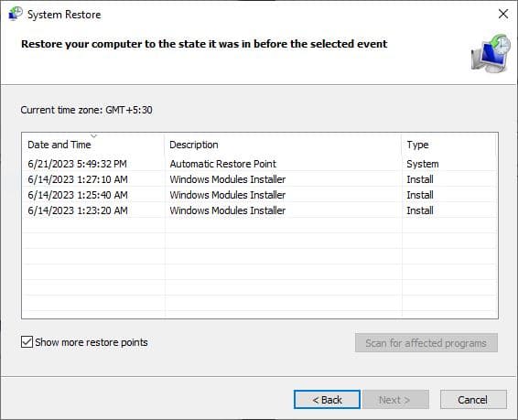Uncheck Show more restore points checkbox
Image resolution: width=518 pixels, height=420 pixels.
click(x=27, y=342)
